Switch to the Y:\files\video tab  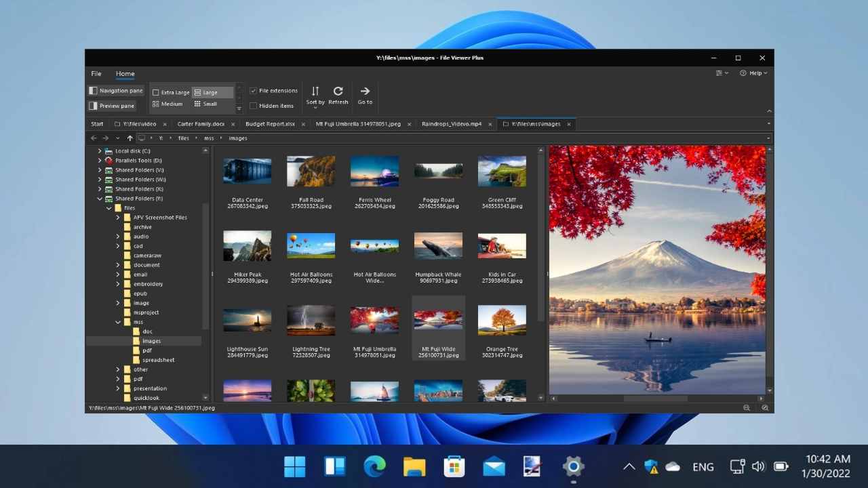140,124
